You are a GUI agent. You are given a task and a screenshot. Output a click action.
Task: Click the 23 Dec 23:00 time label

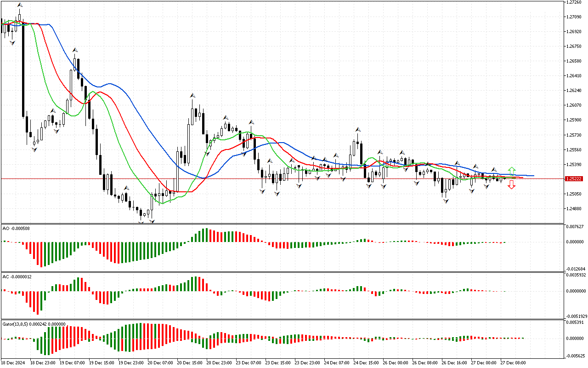(x=307, y=363)
